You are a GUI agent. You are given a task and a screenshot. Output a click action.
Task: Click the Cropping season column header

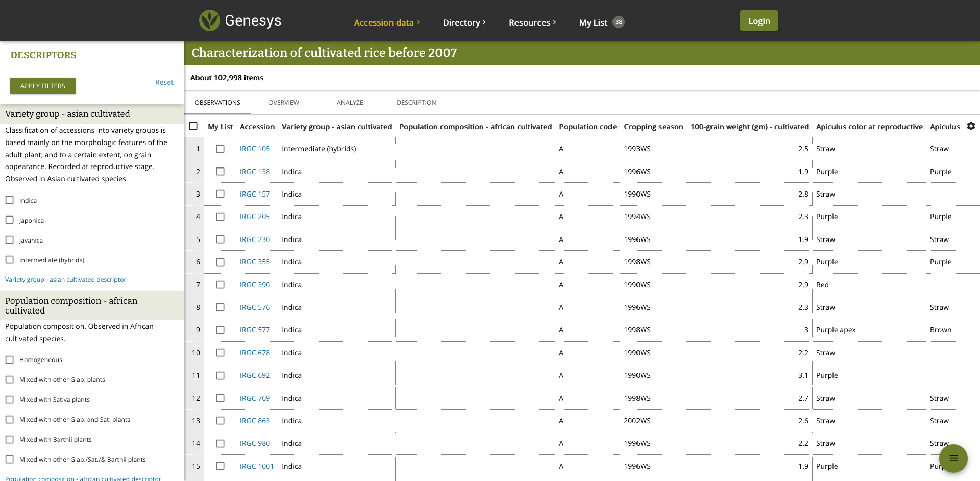coord(653,127)
